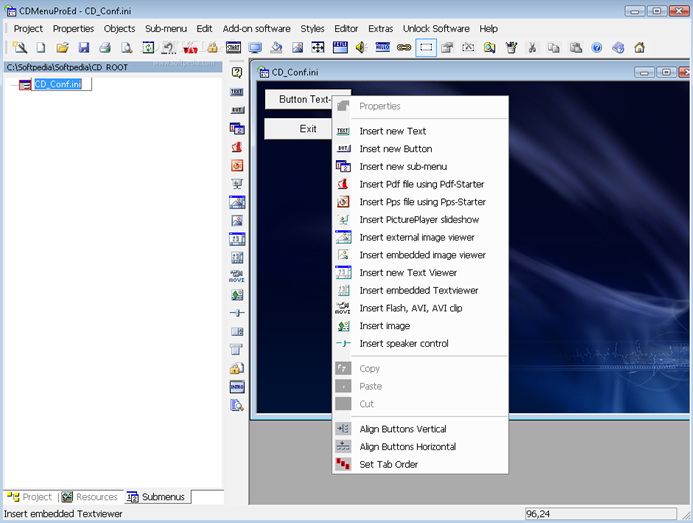Viewport: 693px width, 523px height.
Task: Open a project via the yellow folder icon
Action: coord(62,47)
